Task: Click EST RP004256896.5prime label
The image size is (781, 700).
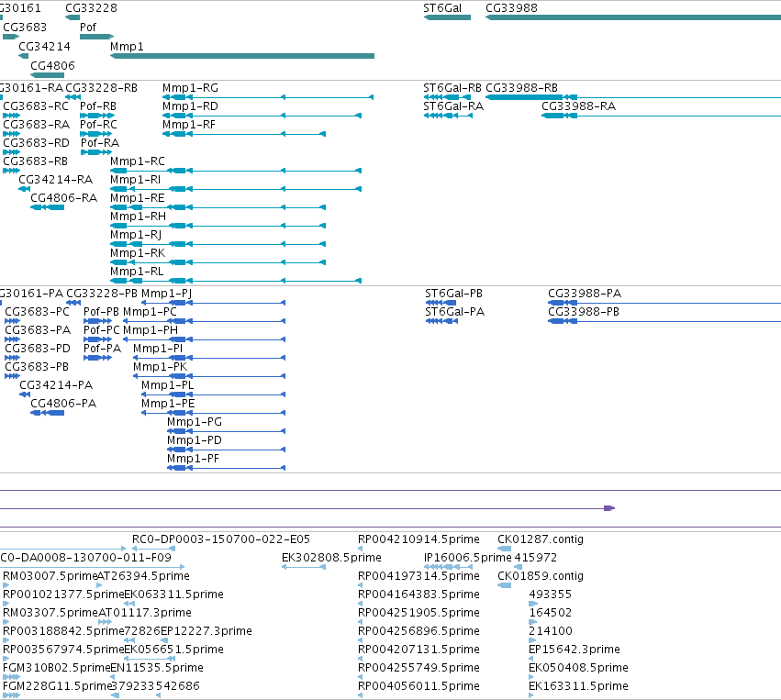Action: (x=418, y=631)
